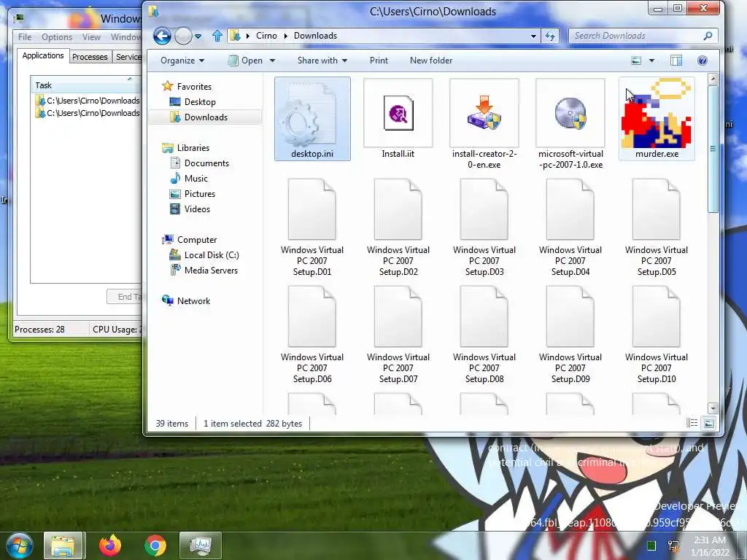This screenshot has width=747, height=560.
Task: Expand the Open button dropdown arrow
Action: [x=273, y=61]
